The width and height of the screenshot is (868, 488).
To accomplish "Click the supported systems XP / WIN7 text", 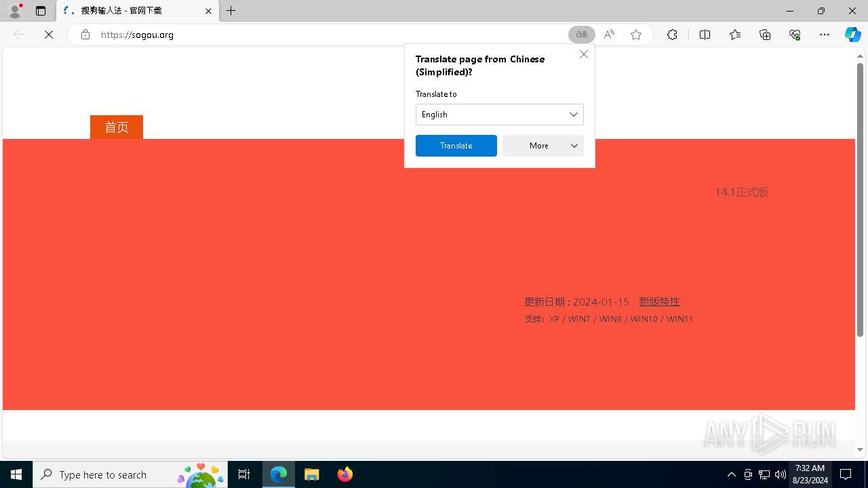I will coord(609,319).
